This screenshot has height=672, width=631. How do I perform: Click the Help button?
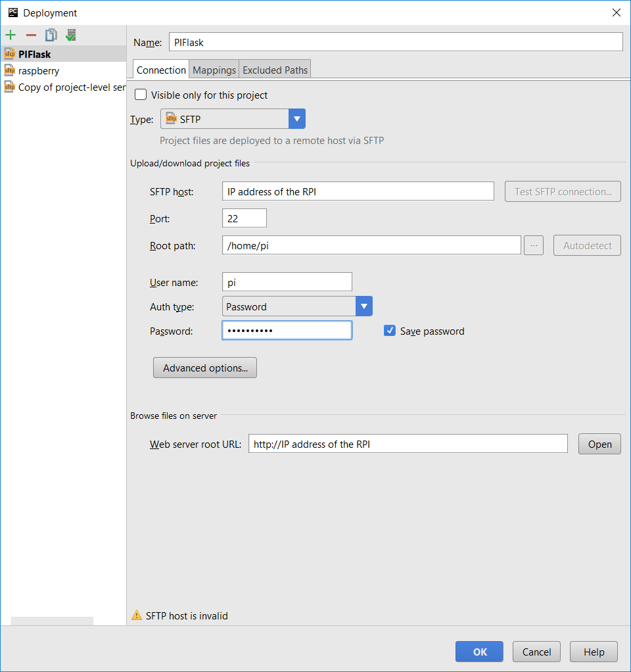pyautogui.click(x=594, y=652)
